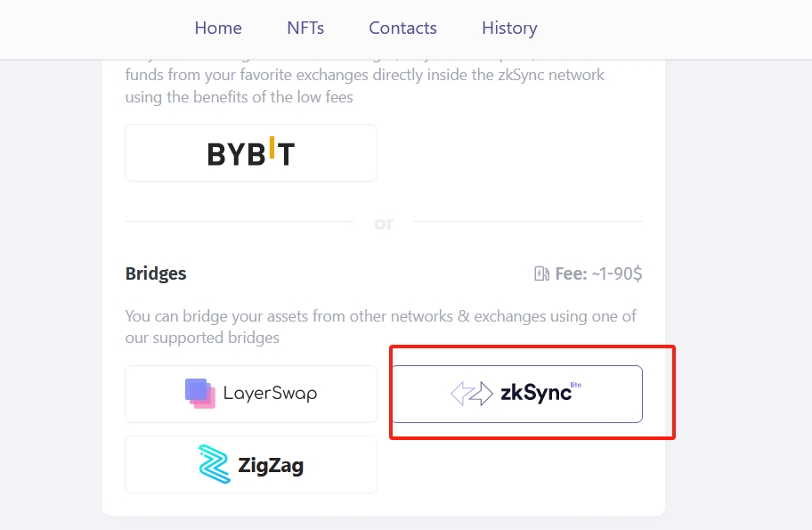Click the "Fee: ~1-90$" label
This screenshot has height=530, width=812.
coord(598,273)
